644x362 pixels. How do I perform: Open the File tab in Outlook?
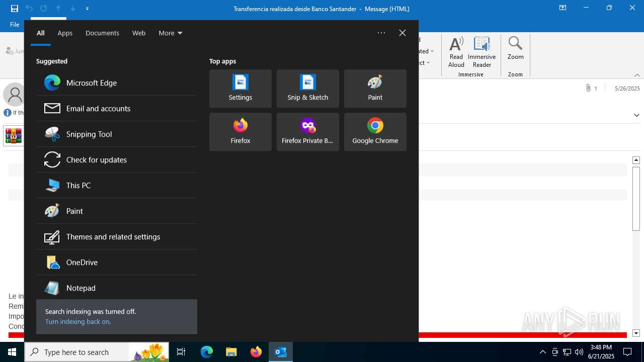pyautogui.click(x=15, y=24)
